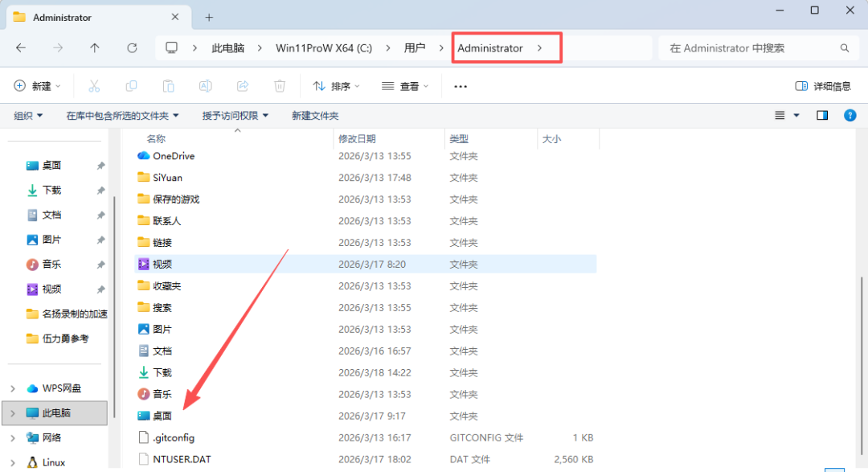
Task: Open 音乐 in the sidebar quick access
Action: point(51,265)
